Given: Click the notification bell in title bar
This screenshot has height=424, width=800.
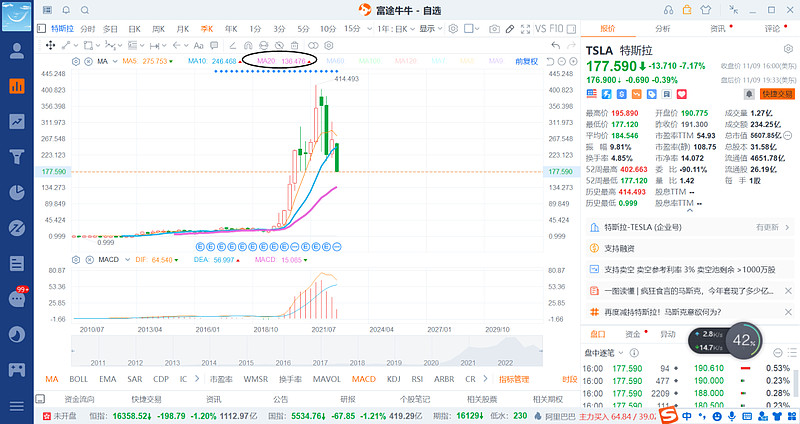Looking at the screenshot, I should [66, 10].
